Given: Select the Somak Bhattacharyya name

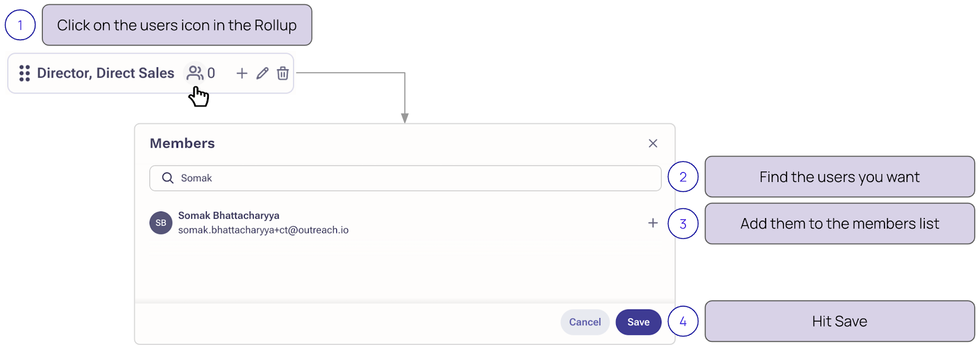Looking at the screenshot, I should (228, 216).
